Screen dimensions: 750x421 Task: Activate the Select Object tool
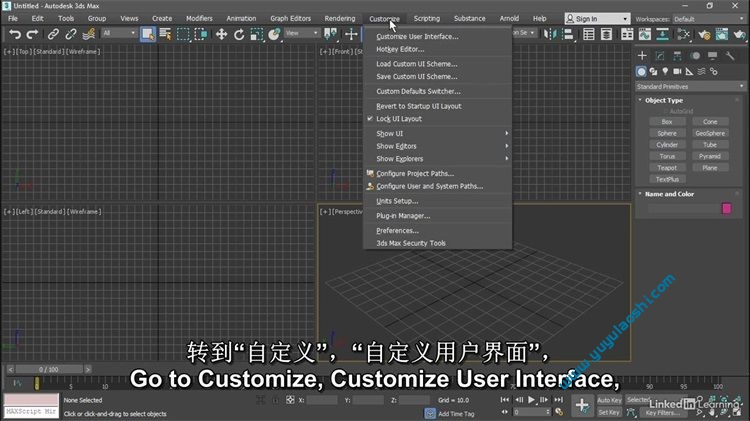[x=148, y=34]
